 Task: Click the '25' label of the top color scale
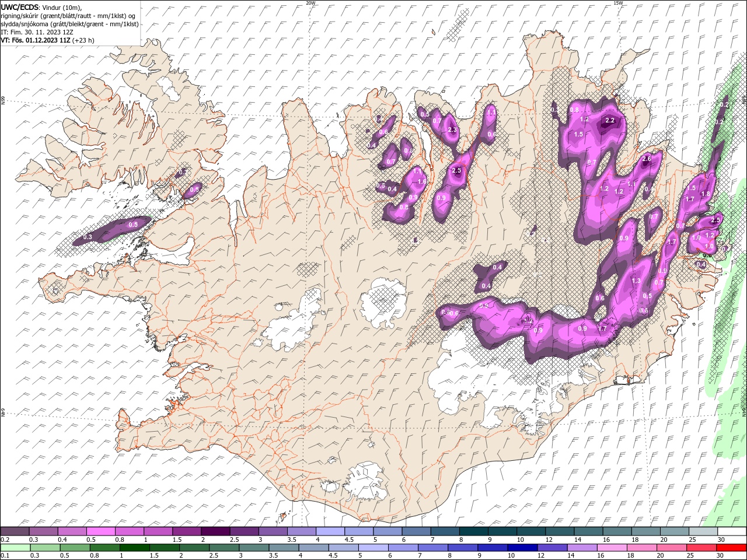pos(692,540)
